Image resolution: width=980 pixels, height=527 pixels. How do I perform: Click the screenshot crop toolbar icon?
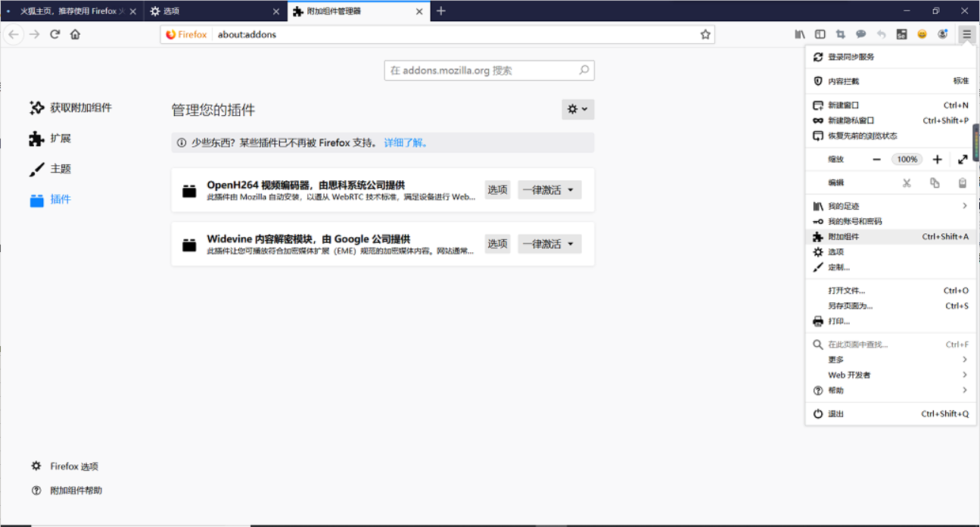tap(841, 34)
